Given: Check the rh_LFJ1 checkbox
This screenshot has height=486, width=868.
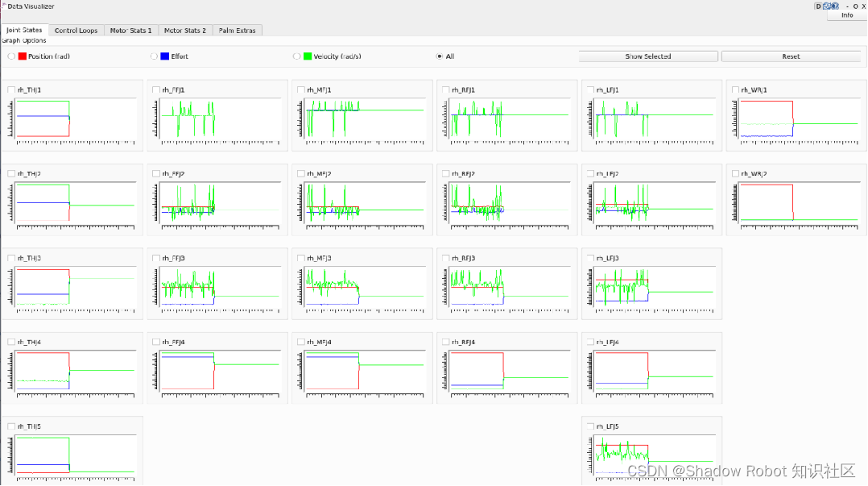Looking at the screenshot, I should click(x=591, y=89).
